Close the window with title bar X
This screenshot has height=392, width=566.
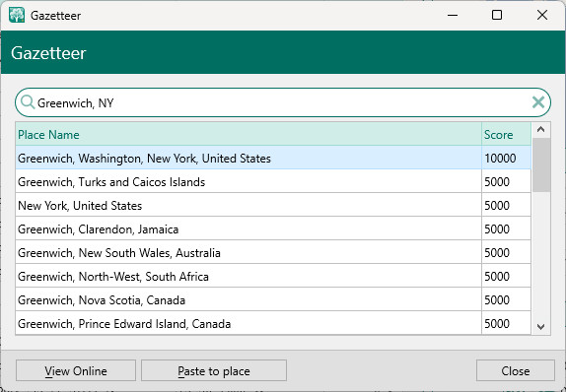(542, 15)
